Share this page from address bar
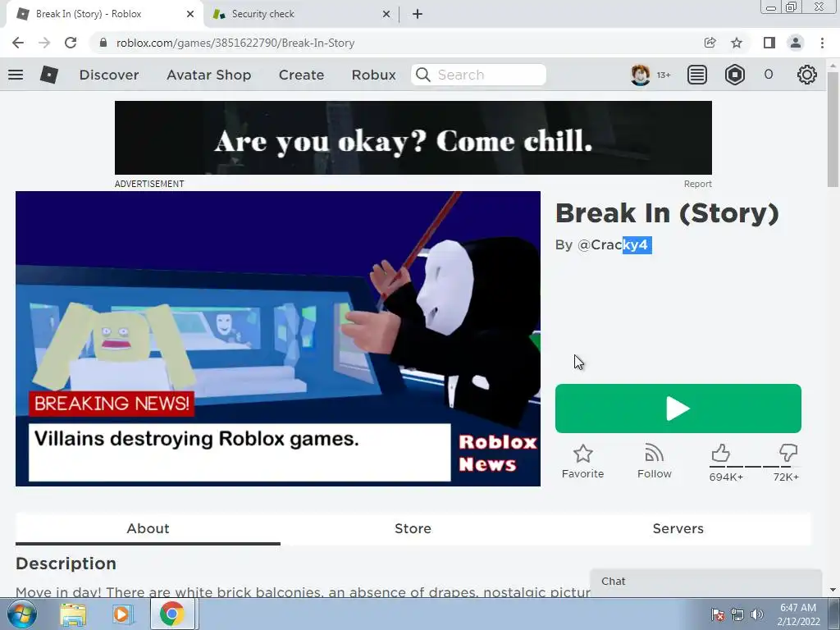This screenshot has height=630, width=840. (710, 43)
